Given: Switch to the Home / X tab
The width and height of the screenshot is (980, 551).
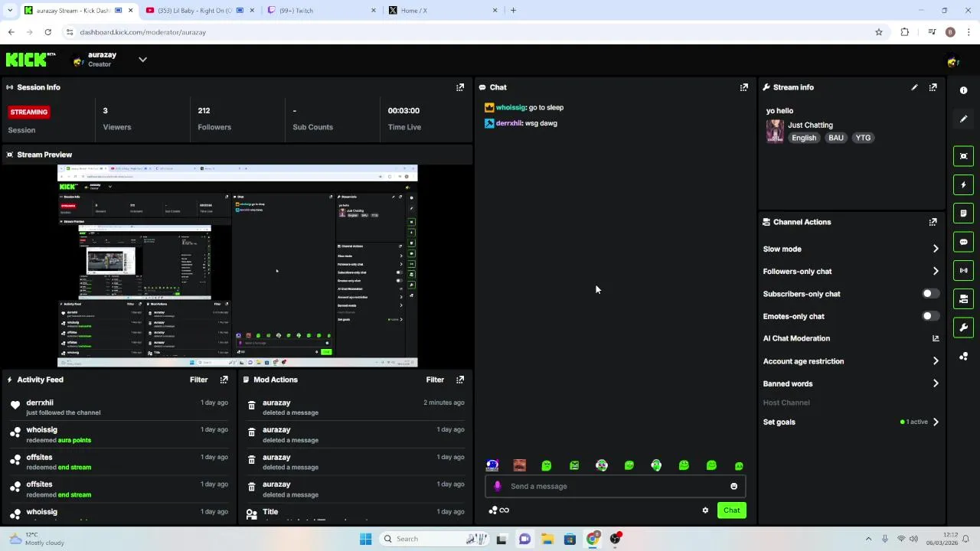Looking at the screenshot, I should (x=443, y=11).
